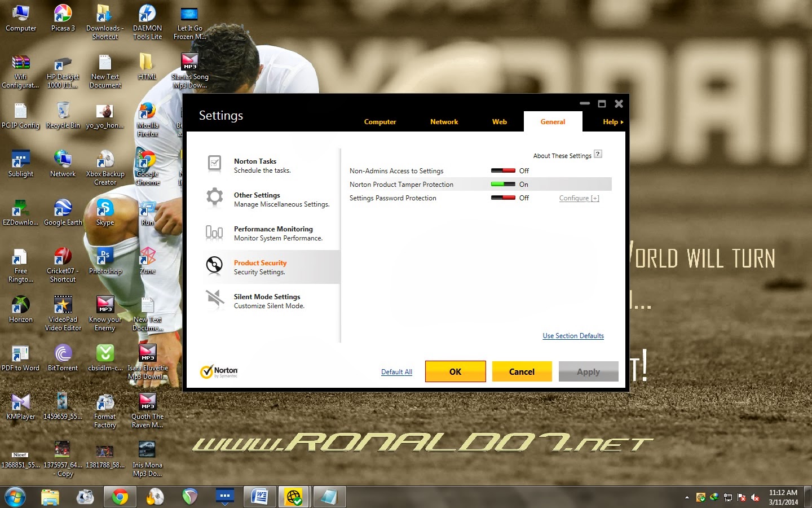Select the Norton Tasks checklist icon
812x508 pixels.
[x=214, y=163]
